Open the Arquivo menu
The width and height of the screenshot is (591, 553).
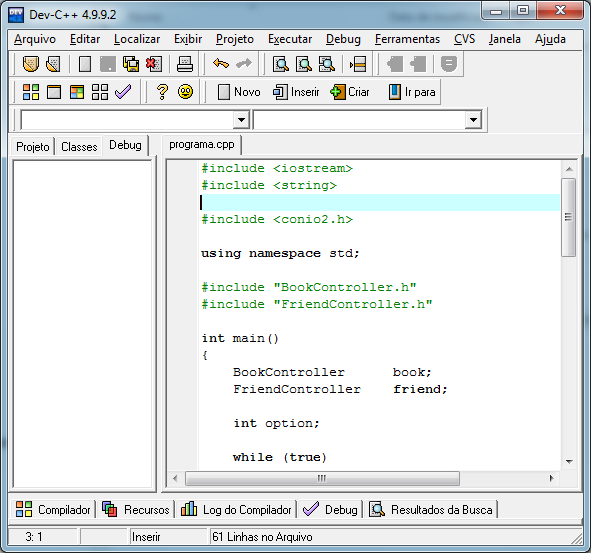point(35,39)
